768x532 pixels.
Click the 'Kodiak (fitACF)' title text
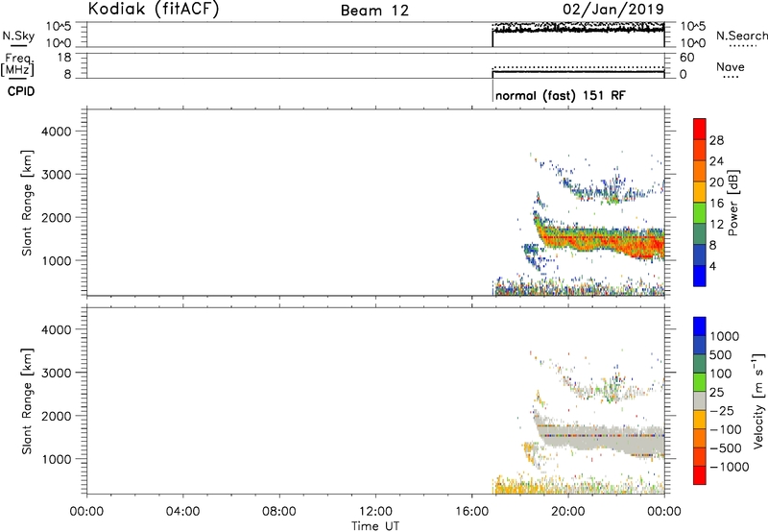154,9
